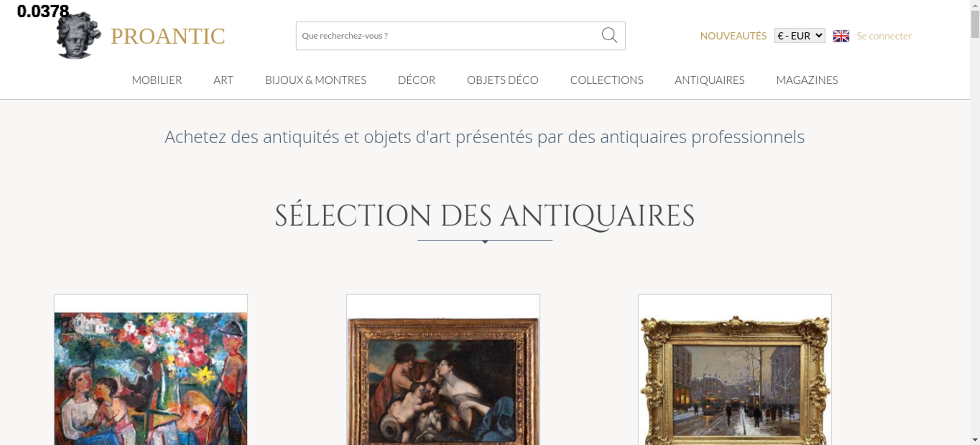Switch language with the UK flag icon
The height and width of the screenshot is (445, 980).
coord(841,36)
